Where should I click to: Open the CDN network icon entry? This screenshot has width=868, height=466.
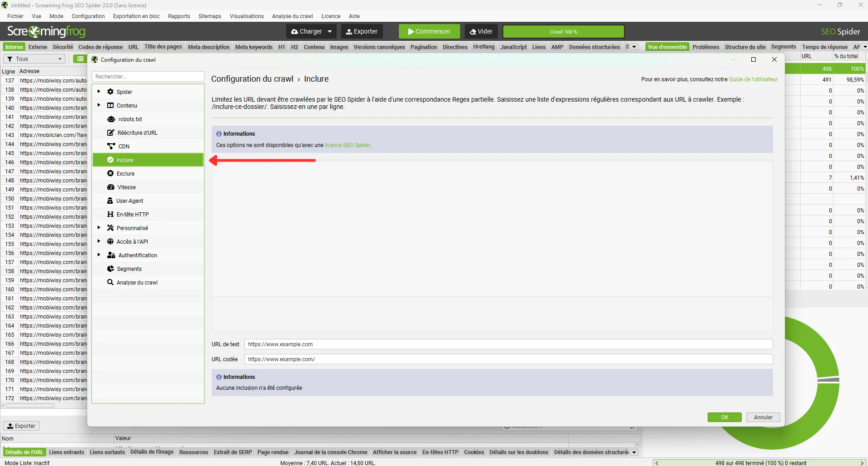[x=111, y=147]
